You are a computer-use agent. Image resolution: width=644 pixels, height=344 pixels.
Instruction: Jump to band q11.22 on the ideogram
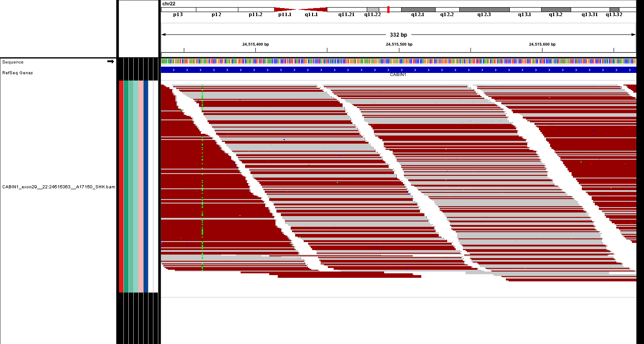coord(373,9)
